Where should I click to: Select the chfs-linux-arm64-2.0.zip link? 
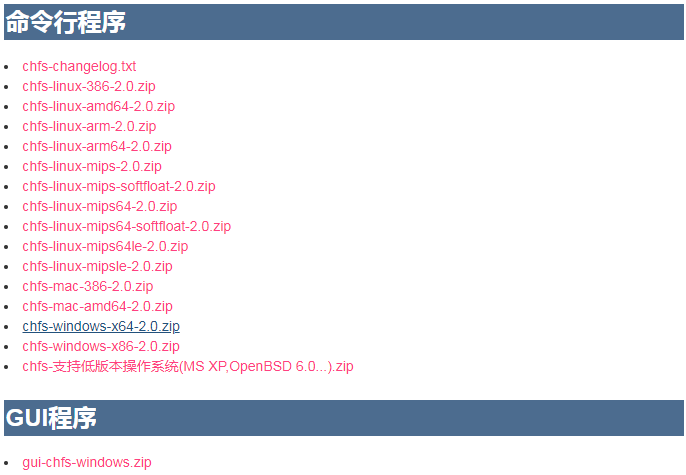[97, 147]
